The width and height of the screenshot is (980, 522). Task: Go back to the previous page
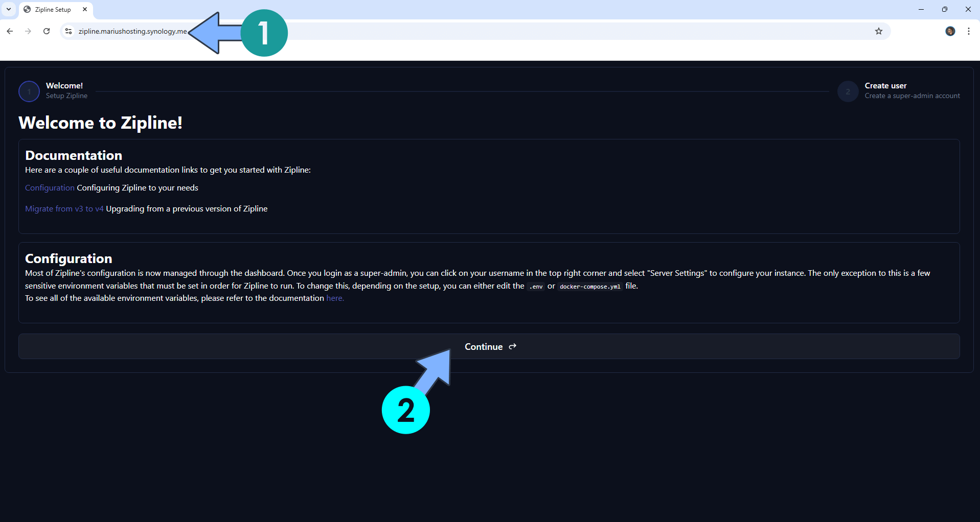click(10, 31)
